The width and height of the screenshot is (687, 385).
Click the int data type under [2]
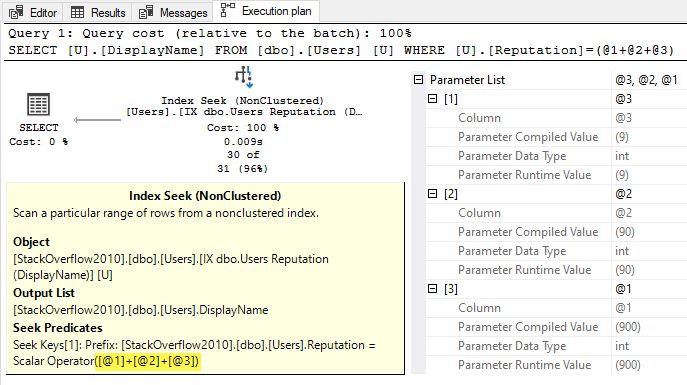coord(622,251)
